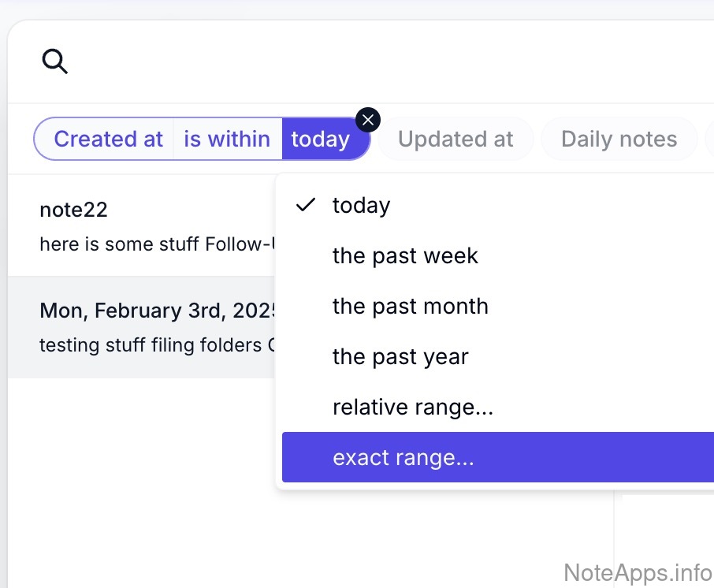Add the Updated at filter
Screen dimensions: 714x588
tap(456, 140)
